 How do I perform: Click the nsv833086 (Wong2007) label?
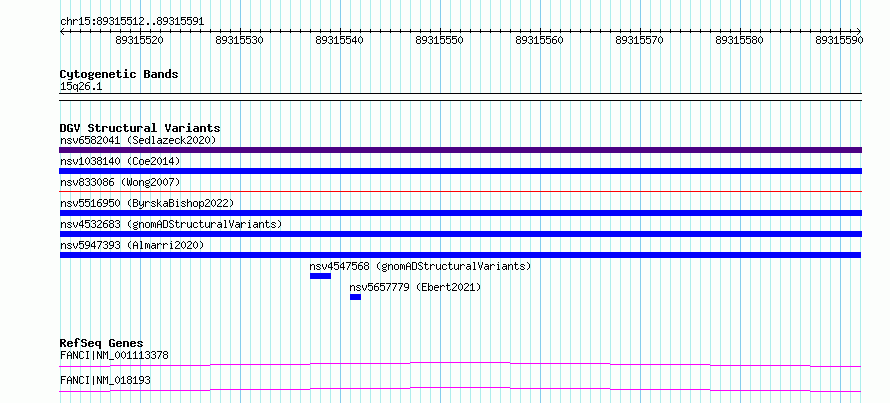(x=120, y=182)
